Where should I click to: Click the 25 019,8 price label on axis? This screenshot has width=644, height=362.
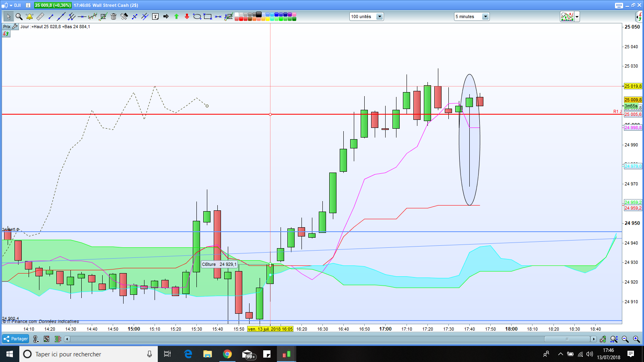click(x=633, y=86)
